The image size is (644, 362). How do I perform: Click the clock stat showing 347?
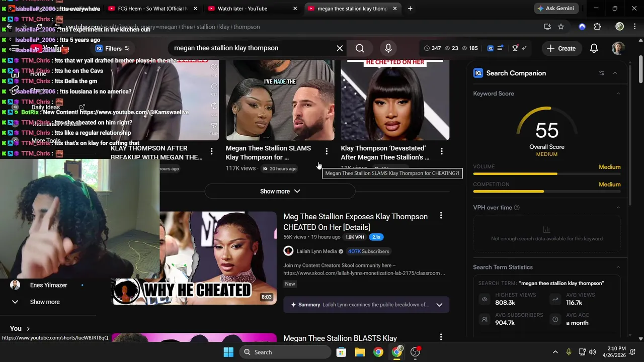[x=432, y=48]
